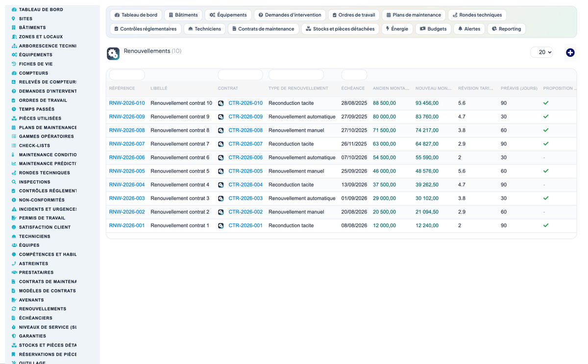Click the Équipements gear icon in sidebar
588x364 pixels.
14,55
